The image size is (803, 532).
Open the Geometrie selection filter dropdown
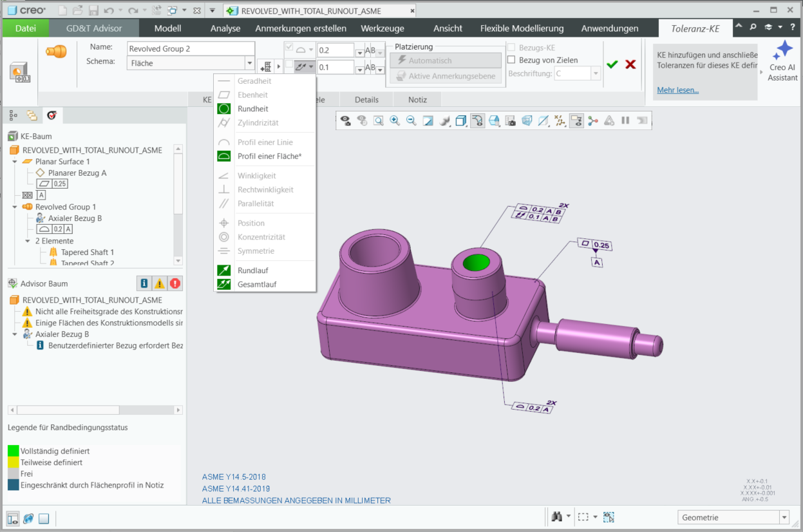tap(784, 517)
